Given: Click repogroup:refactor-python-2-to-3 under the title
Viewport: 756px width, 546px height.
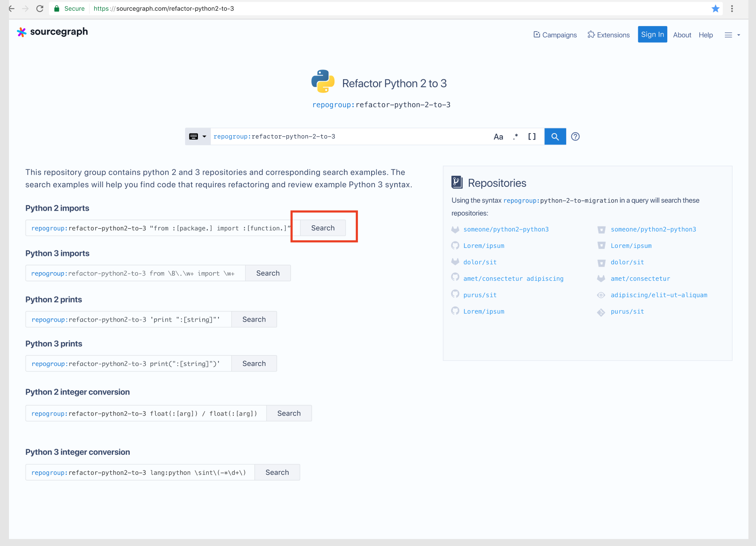Looking at the screenshot, I should click(381, 105).
